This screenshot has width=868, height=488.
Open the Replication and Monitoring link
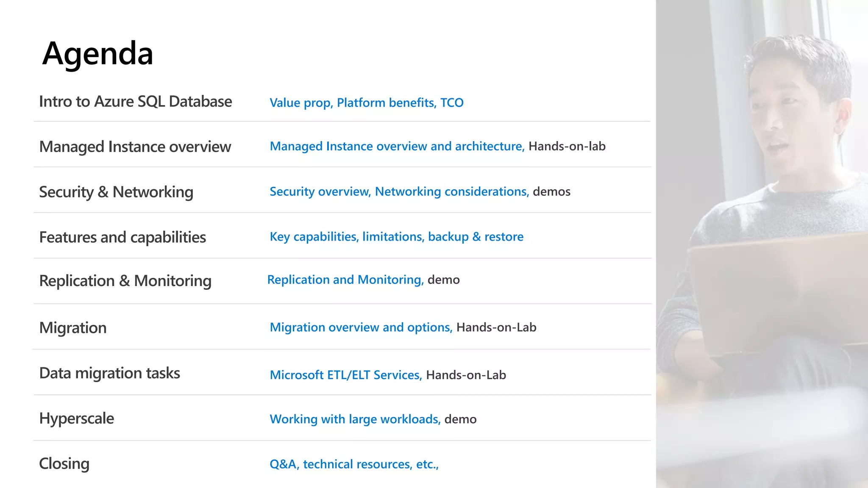pyautogui.click(x=345, y=280)
